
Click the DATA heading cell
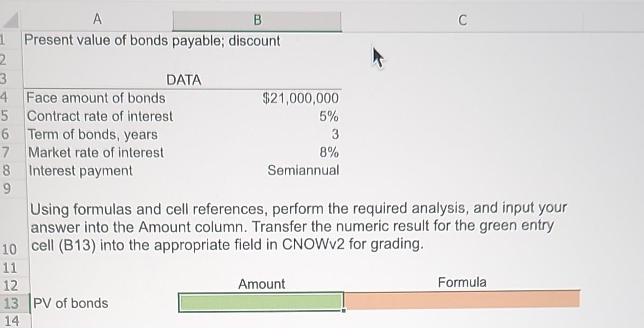[184, 80]
